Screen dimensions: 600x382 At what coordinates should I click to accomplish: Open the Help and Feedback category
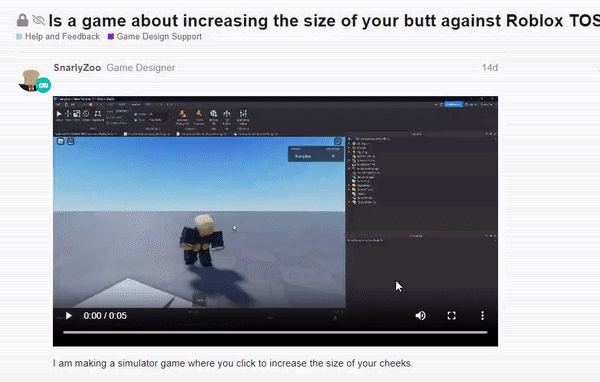(58, 37)
